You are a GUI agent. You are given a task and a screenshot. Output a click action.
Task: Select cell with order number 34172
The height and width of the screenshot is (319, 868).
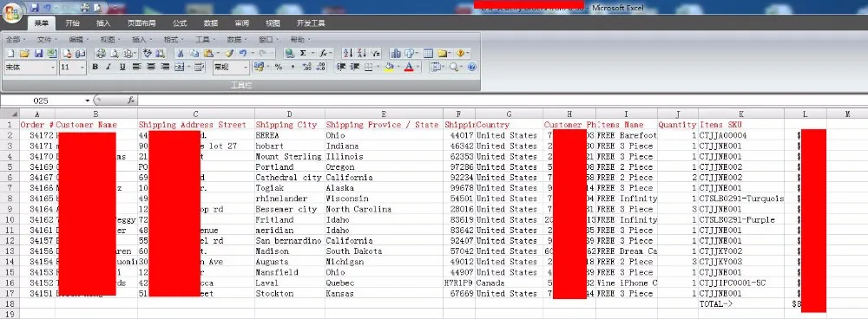37,135
